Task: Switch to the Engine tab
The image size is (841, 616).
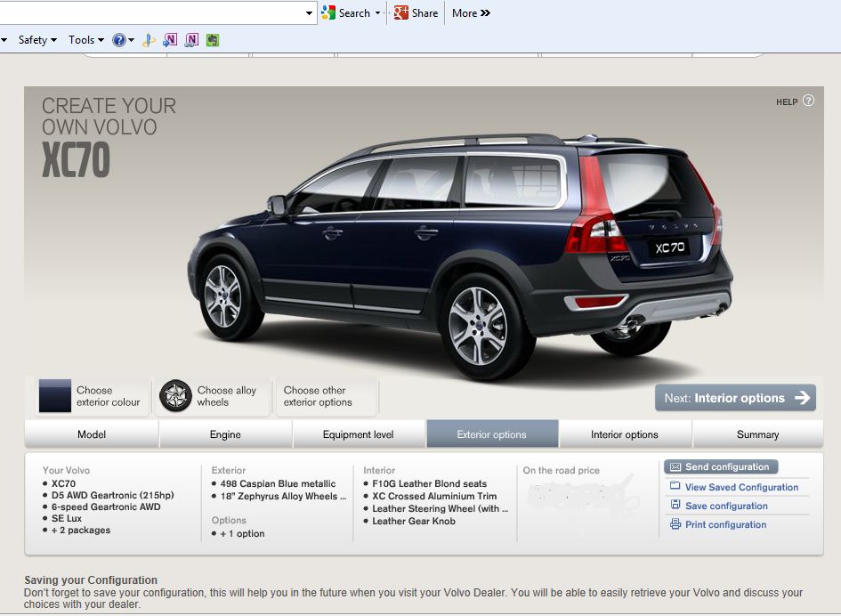Action: [x=225, y=434]
